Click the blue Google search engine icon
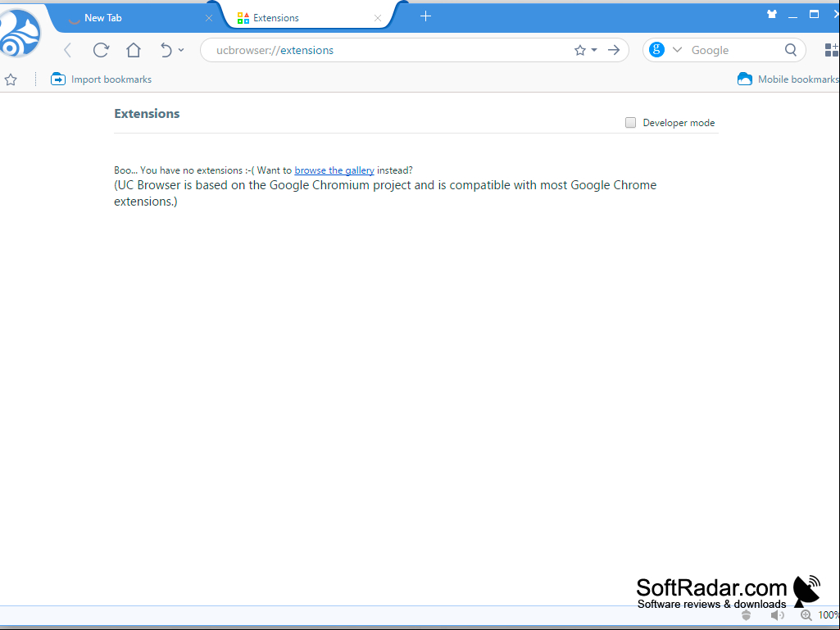This screenshot has height=630, width=840. [656, 50]
